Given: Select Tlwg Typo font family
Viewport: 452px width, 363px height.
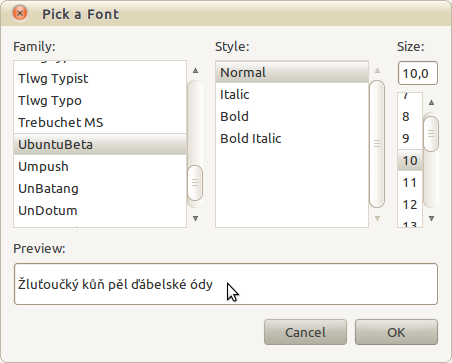Looking at the screenshot, I should tap(100, 101).
